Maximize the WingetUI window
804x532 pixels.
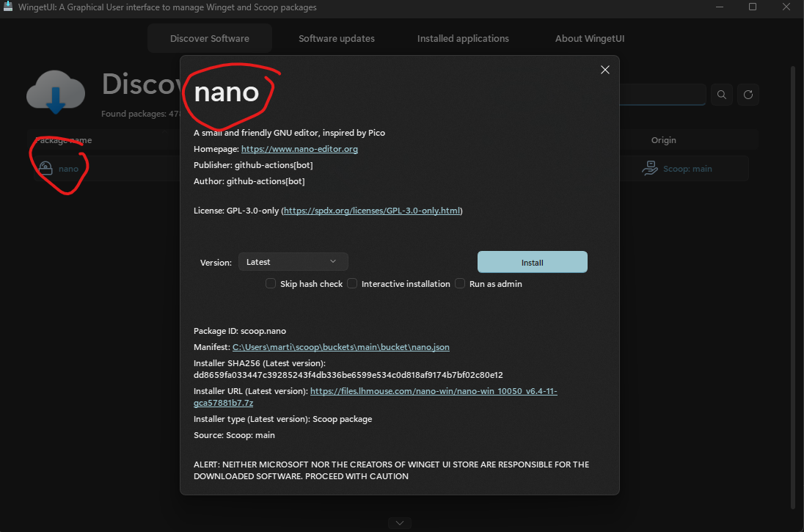point(752,7)
